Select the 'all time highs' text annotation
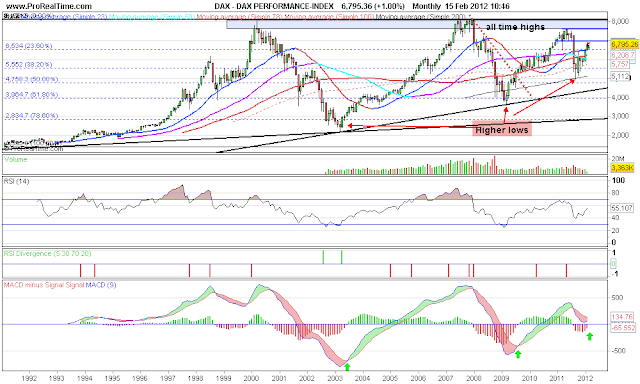The image size is (640, 384). (x=516, y=27)
